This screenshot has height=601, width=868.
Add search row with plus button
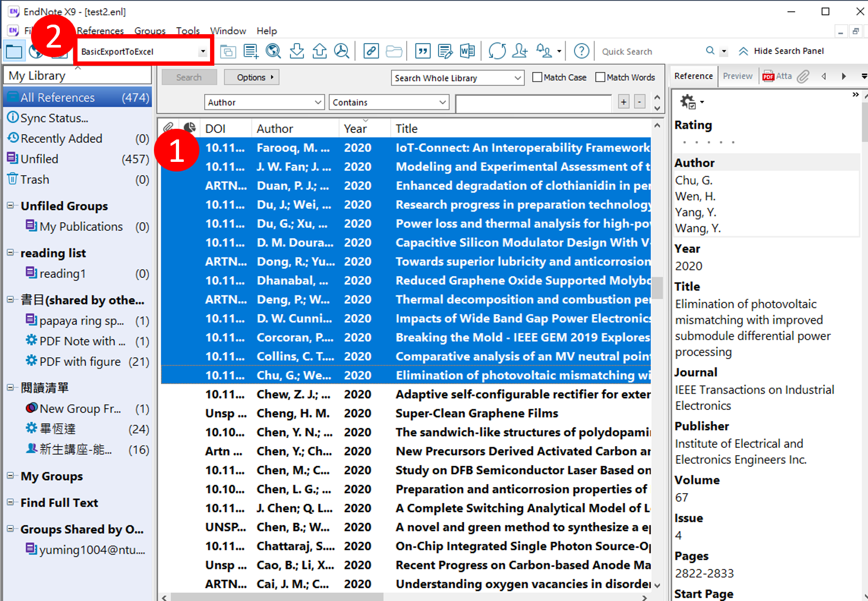click(x=624, y=102)
